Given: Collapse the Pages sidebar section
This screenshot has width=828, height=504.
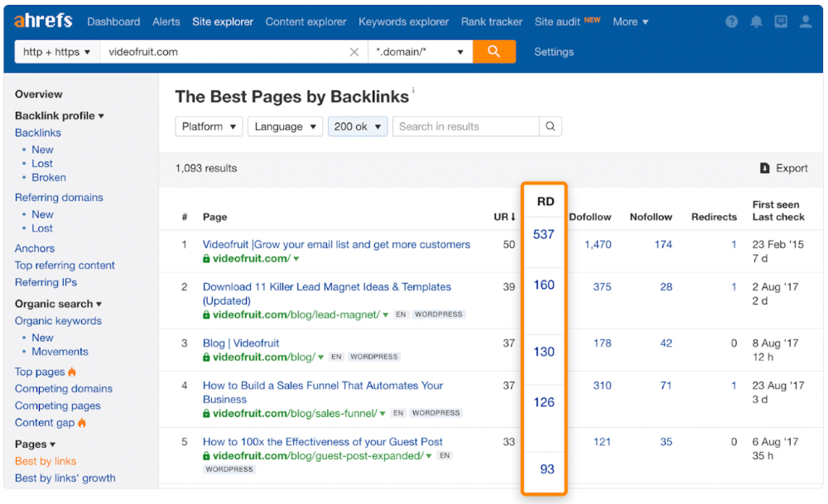Looking at the screenshot, I should click(35, 444).
